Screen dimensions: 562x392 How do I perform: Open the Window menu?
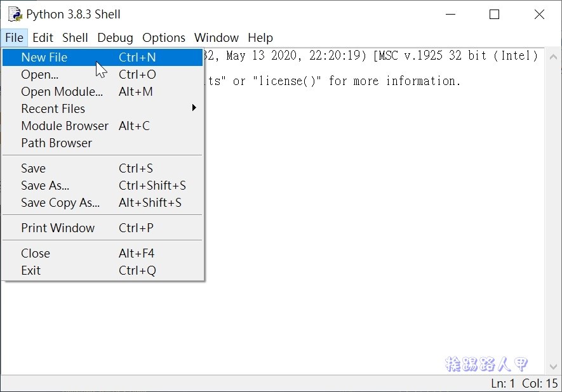click(217, 37)
